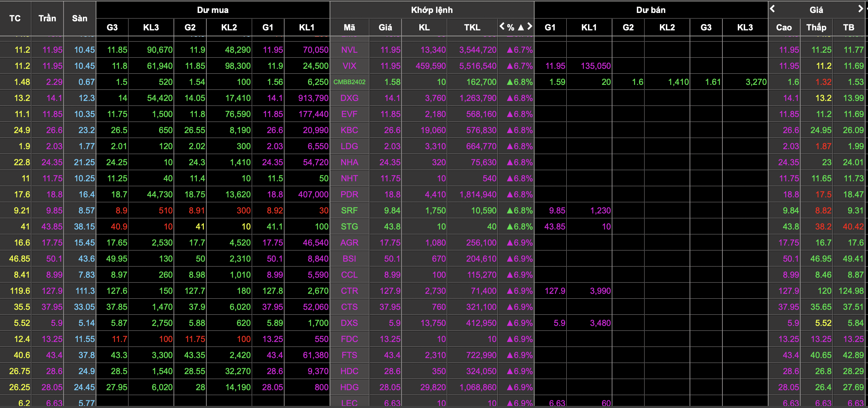This screenshot has width=868, height=408.
Task: Click left chevron of the Giá group header
Action: point(773,9)
